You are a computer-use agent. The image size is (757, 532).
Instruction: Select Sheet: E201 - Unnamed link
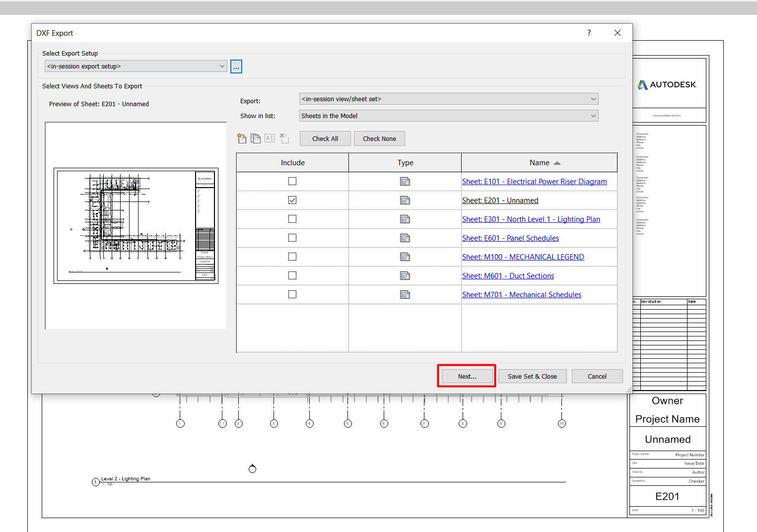tap(500, 200)
